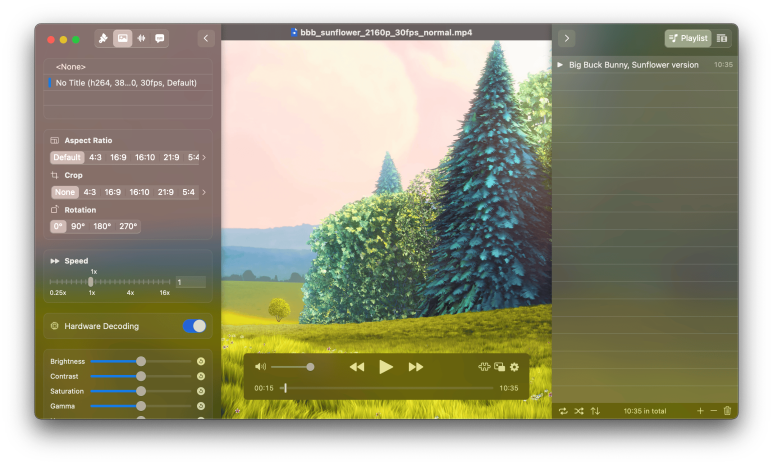This screenshot has width=773, height=465.
Task: Select the <None> video track
Action: point(128,67)
